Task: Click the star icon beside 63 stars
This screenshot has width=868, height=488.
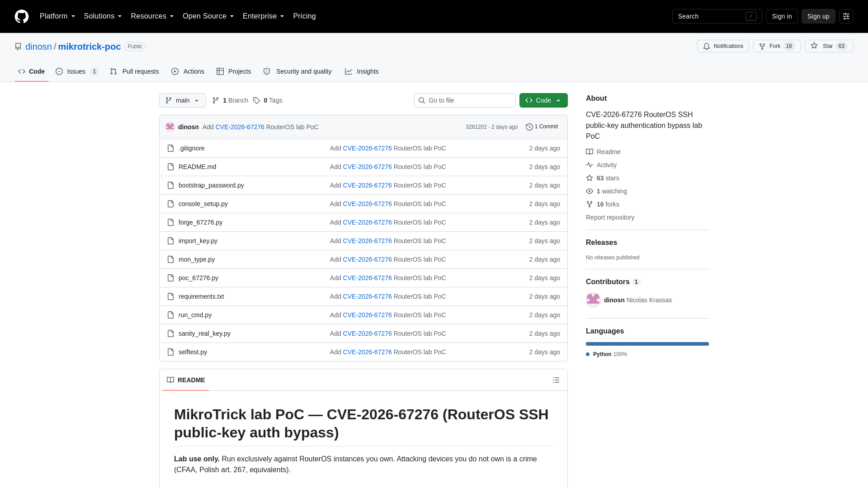Action: (x=590, y=178)
